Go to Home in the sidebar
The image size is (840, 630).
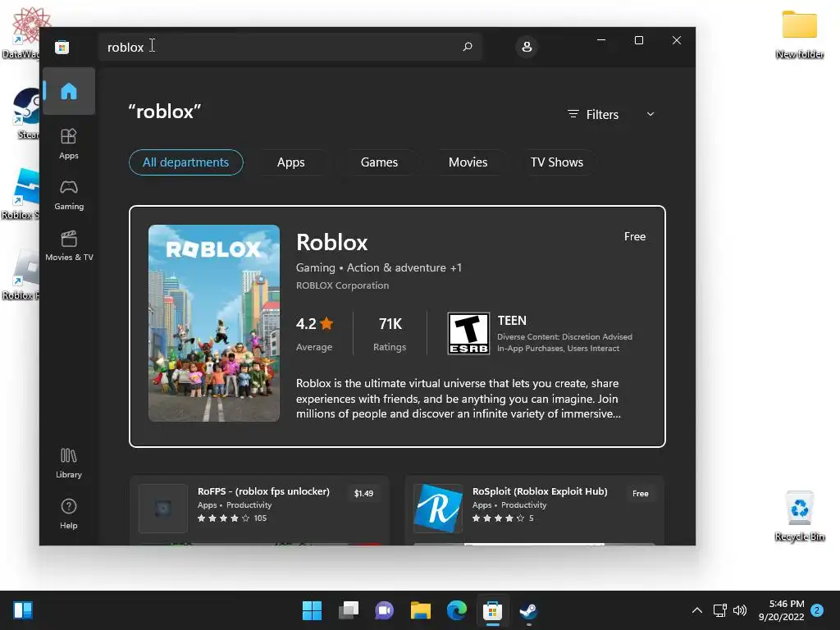tap(69, 91)
